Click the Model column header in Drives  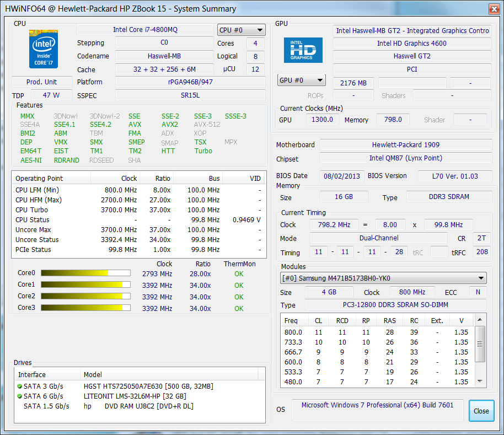(x=169, y=374)
